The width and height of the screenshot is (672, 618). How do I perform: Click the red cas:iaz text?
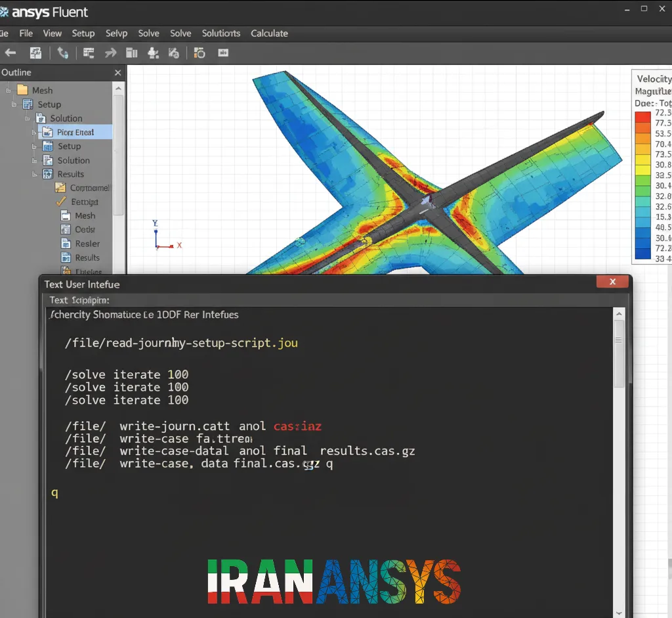click(297, 426)
